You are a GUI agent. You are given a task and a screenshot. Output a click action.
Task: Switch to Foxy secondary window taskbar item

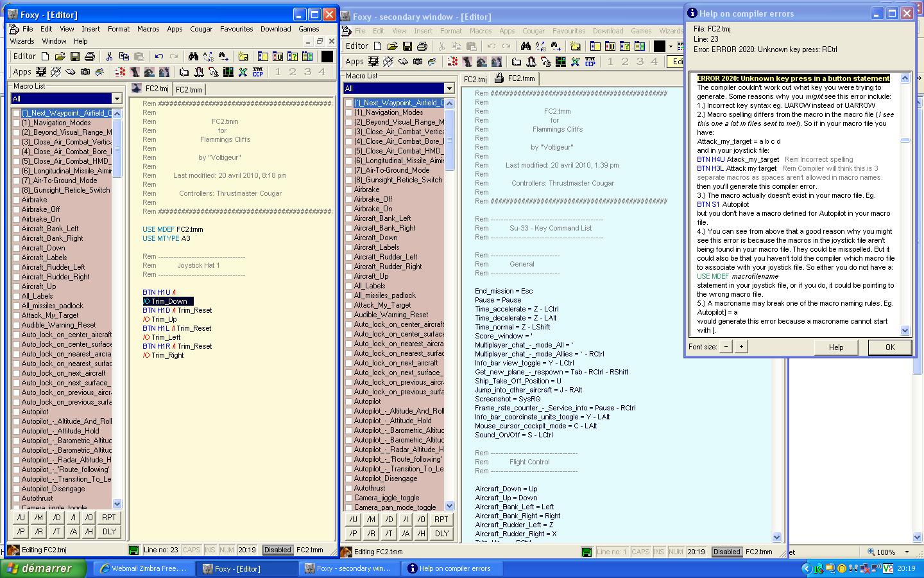[x=351, y=568]
